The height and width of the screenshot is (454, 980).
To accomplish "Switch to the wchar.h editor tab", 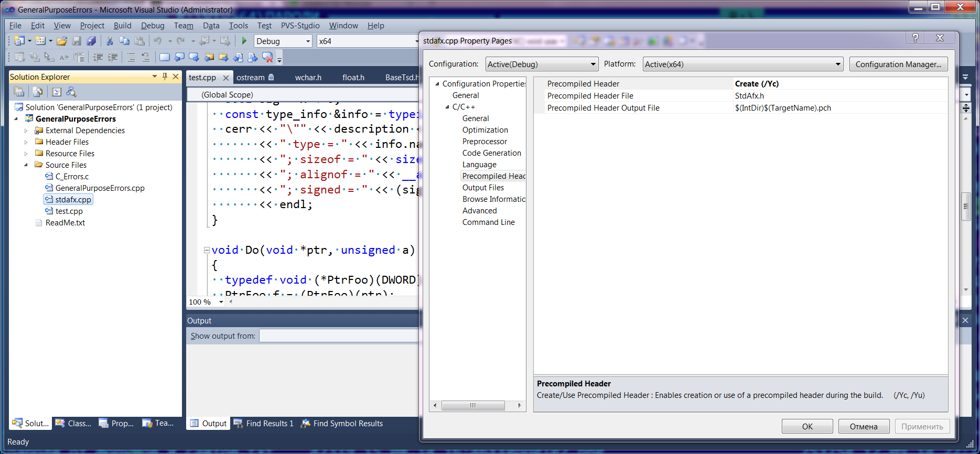I will (x=308, y=77).
